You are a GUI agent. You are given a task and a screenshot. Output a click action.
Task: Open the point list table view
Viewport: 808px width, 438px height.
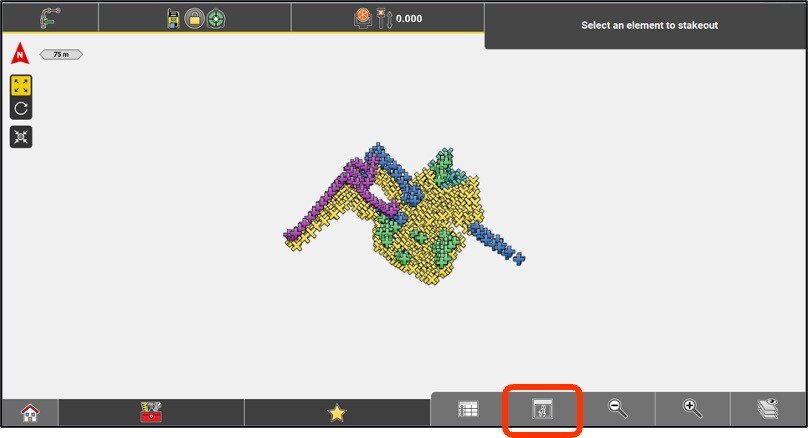point(468,409)
